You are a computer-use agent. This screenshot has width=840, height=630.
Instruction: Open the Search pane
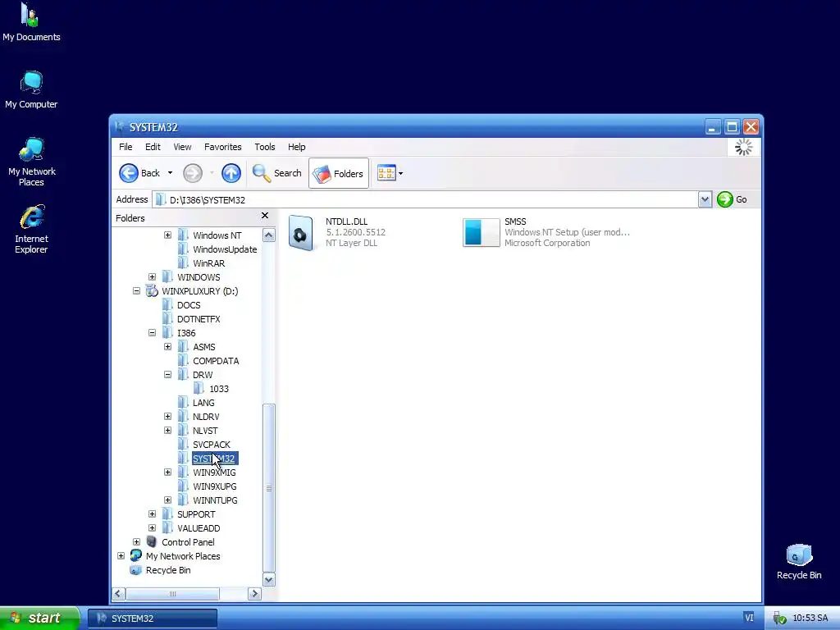click(277, 173)
